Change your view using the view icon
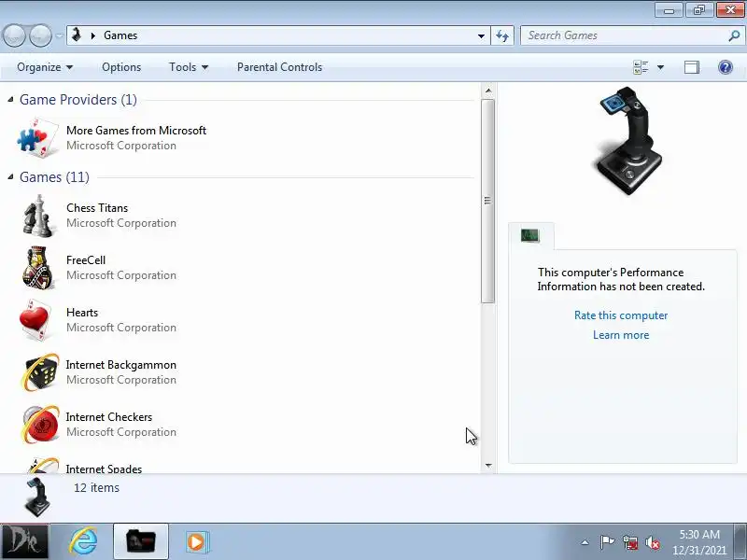The image size is (747, 560). click(641, 67)
